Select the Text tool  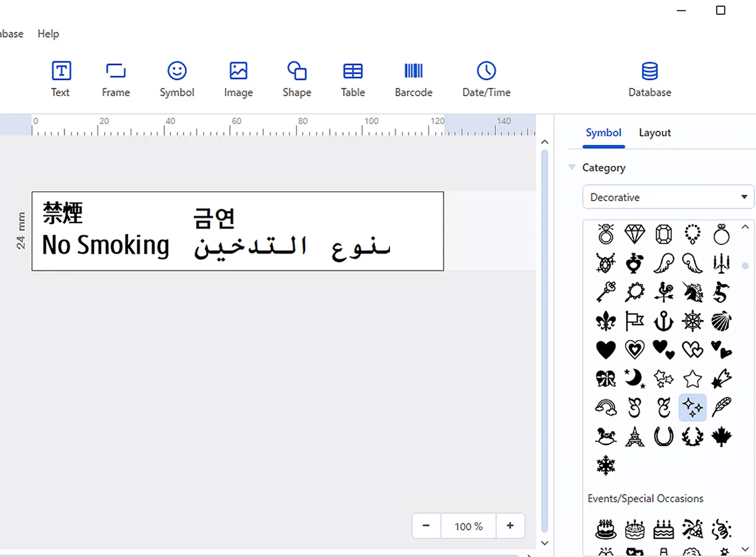click(61, 79)
